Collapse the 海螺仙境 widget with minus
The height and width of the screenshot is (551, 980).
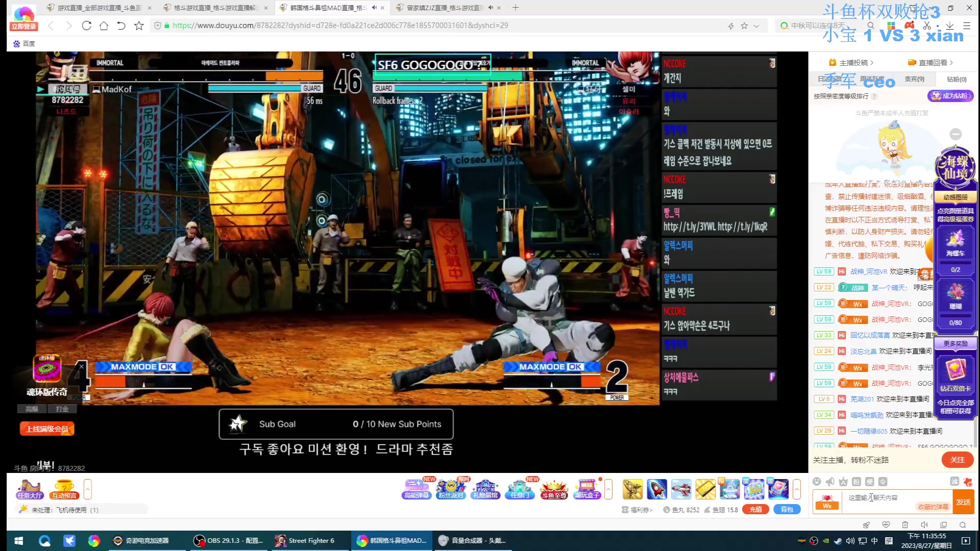coord(956,134)
